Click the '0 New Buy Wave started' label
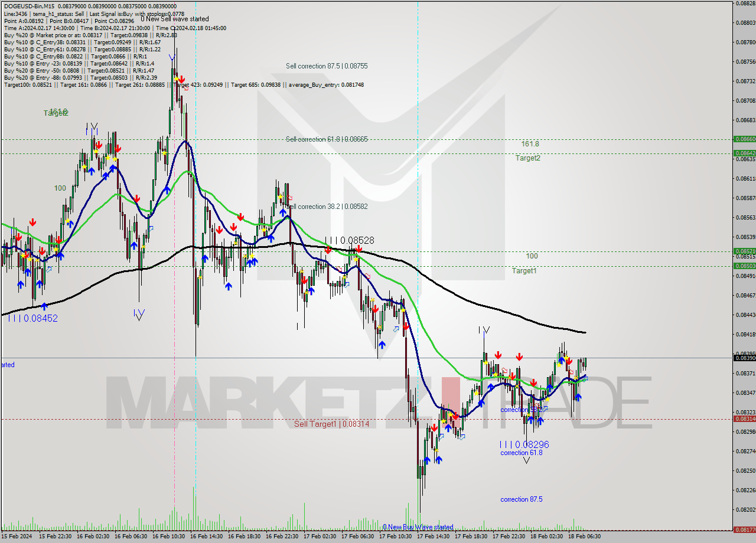Image resolution: width=756 pixels, height=543 pixels. (418, 527)
